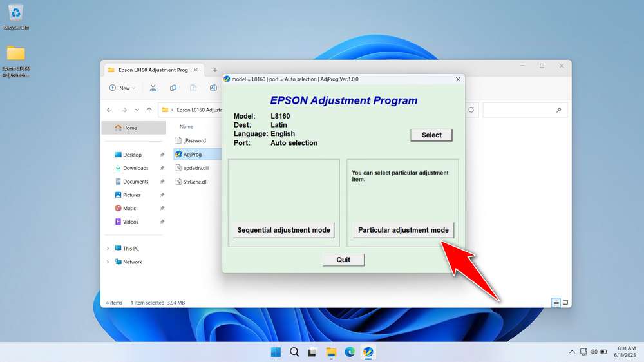644x362 pixels.
Task: Show hidden icons in system tray
Action: (572, 352)
